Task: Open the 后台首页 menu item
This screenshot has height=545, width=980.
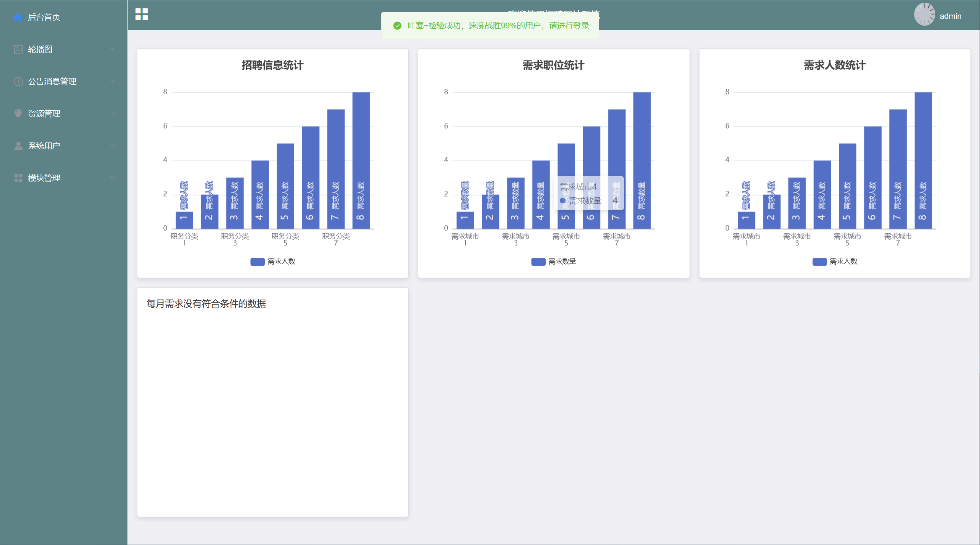Action: (44, 17)
